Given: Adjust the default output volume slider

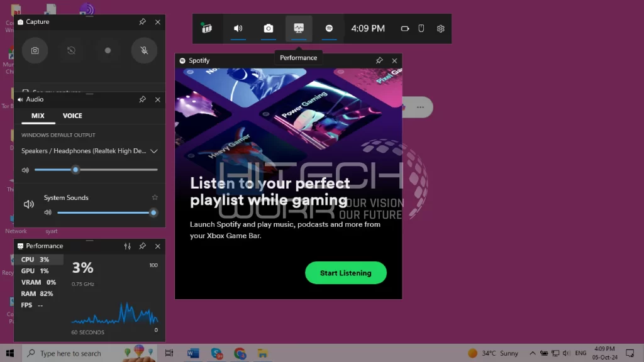Looking at the screenshot, I should [x=96, y=170].
